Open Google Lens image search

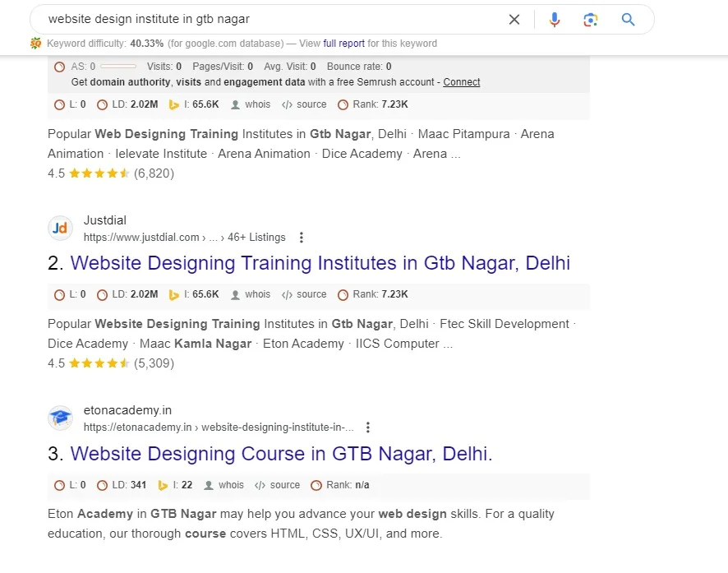click(x=591, y=20)
